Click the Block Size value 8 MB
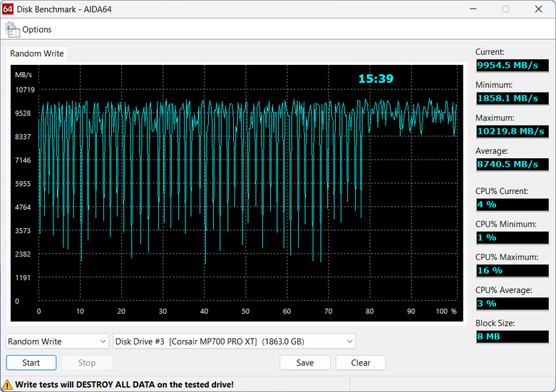The image size is (556, 392). (513, 336)
